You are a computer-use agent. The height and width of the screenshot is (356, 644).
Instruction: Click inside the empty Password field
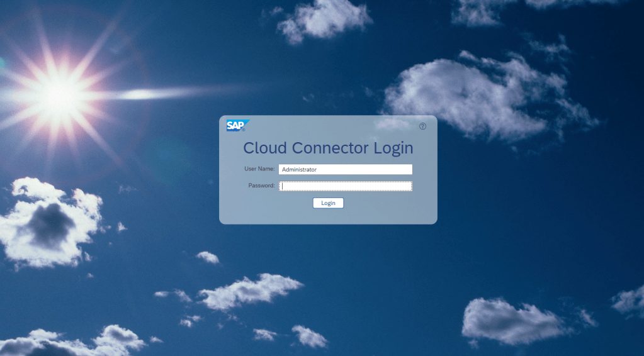(345, 186)
